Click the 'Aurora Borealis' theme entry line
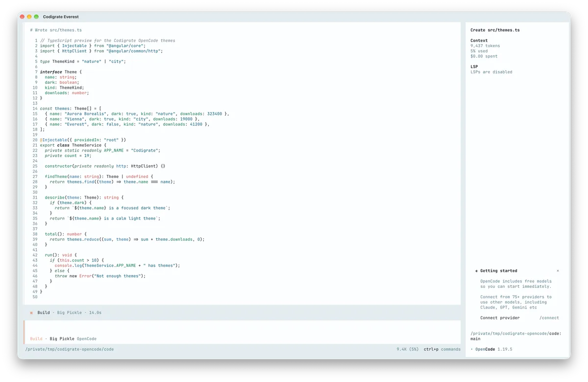 [137, 114]
